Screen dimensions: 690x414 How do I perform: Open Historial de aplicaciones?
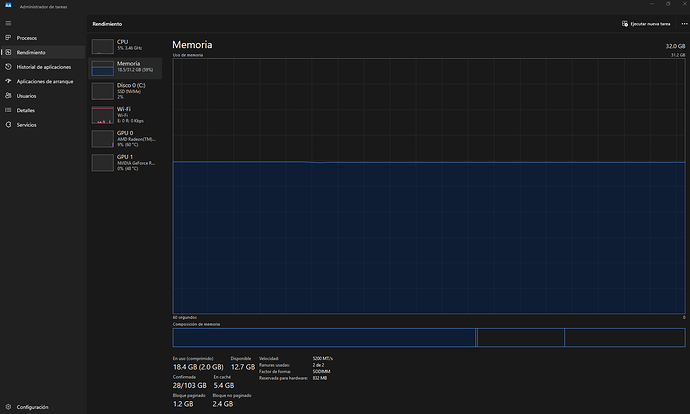43,67
